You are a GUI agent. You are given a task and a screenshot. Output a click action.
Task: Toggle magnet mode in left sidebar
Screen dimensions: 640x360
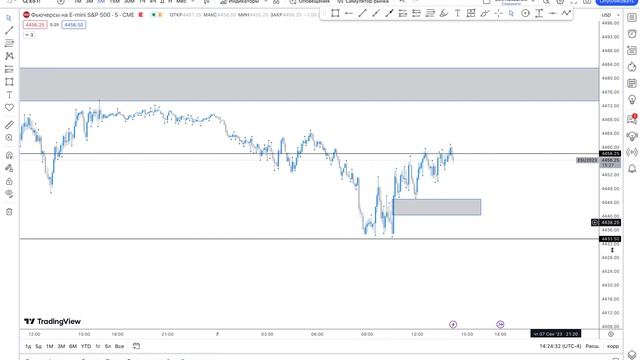click(9, 155)
